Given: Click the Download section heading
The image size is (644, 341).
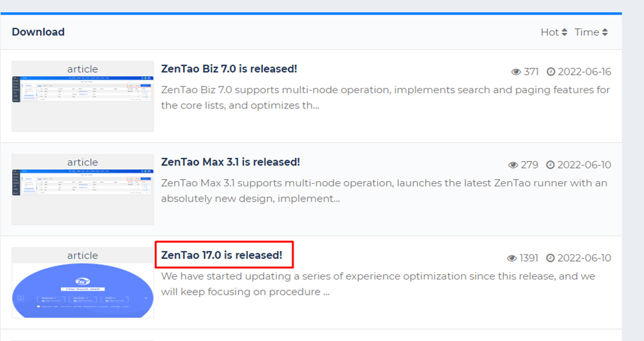Looking at the screenshot, I should tap(38, 32).
